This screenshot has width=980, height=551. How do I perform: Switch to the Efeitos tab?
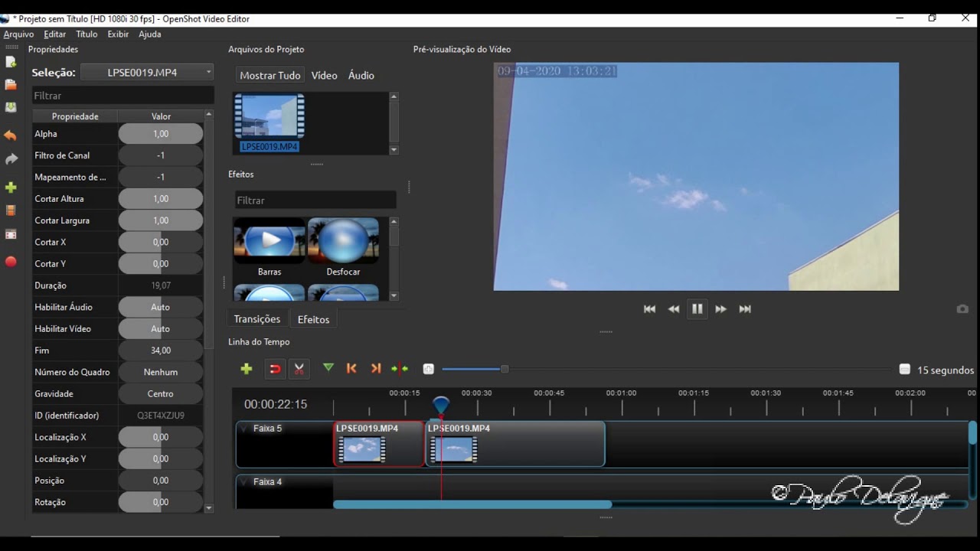tap(313, 319)
